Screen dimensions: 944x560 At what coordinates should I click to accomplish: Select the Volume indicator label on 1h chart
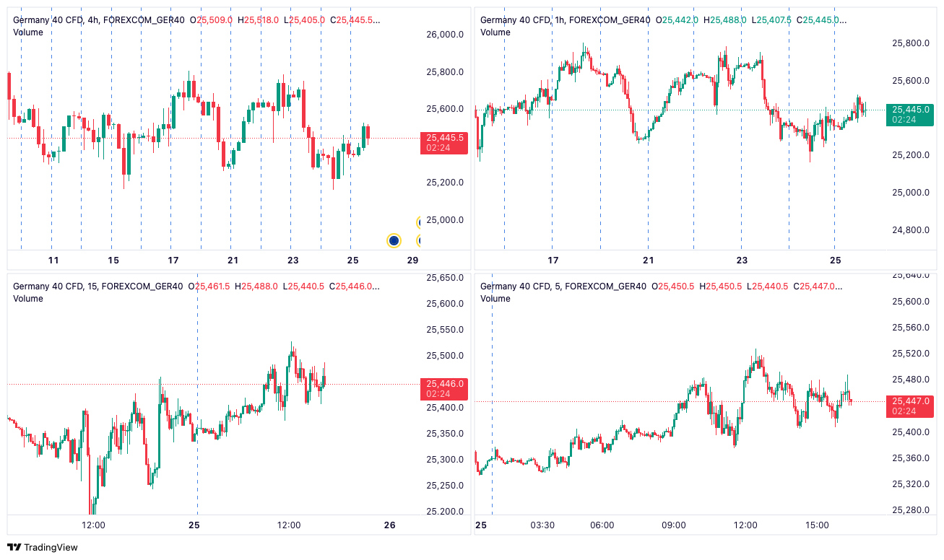[495, 32]
